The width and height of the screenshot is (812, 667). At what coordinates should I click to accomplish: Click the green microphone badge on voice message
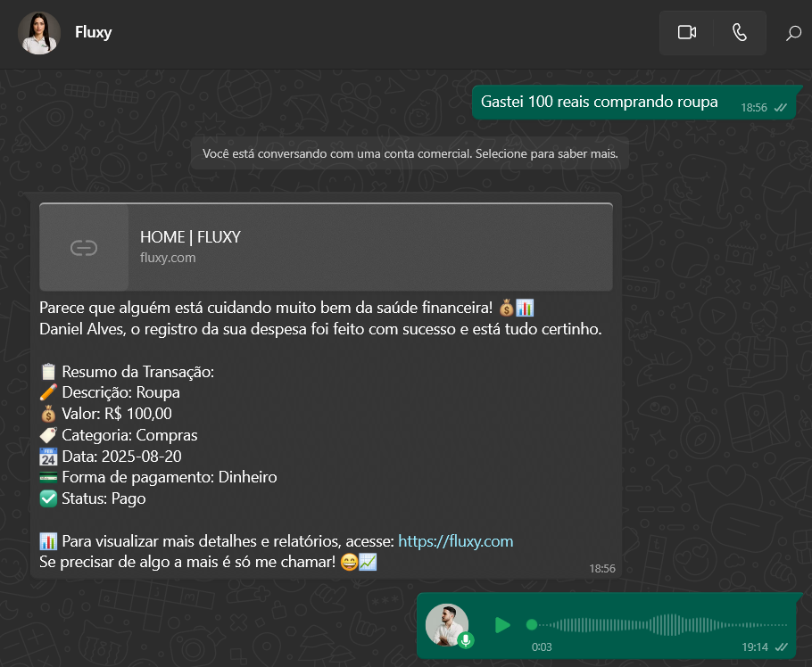466,640
